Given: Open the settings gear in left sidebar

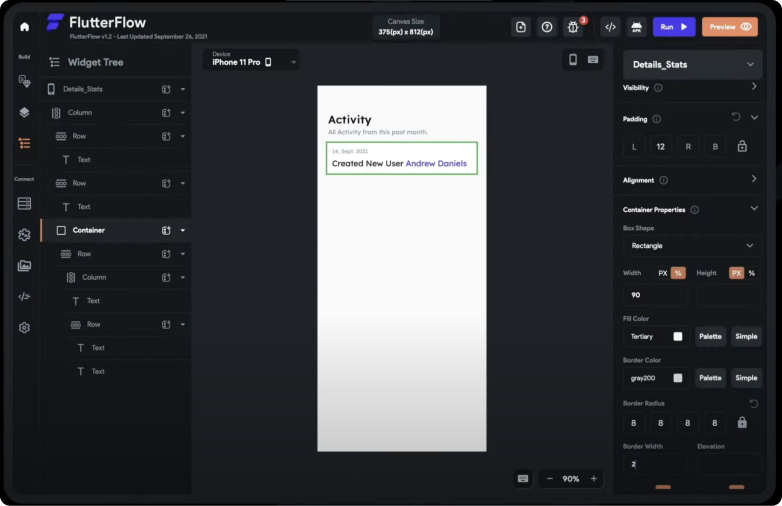Looking at the screenshot, I should click(24, 328).
